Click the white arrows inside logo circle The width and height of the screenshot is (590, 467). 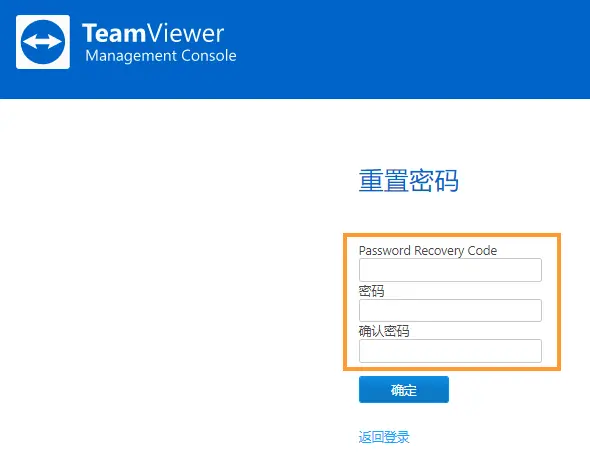[43, 42]
